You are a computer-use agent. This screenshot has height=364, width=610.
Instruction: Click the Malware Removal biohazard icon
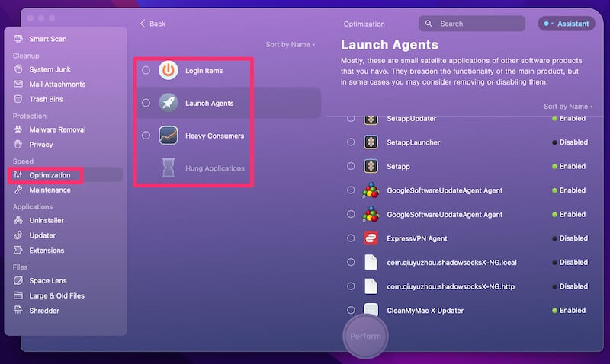point(18,129)
